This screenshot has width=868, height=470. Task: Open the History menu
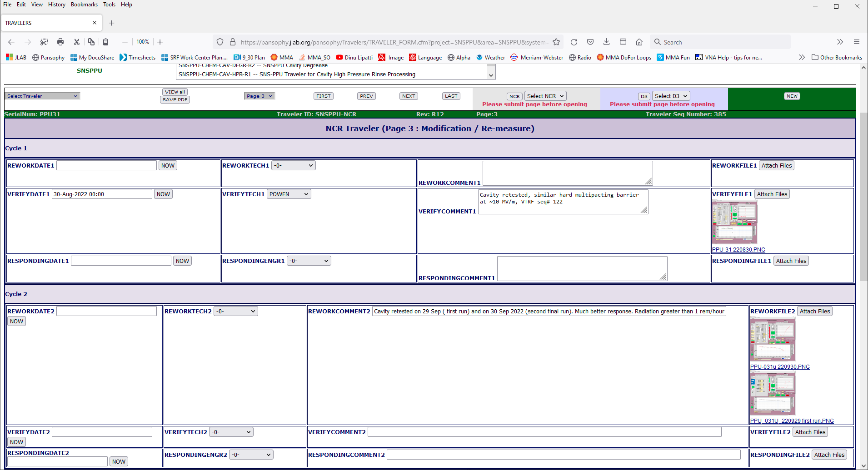click(x=57, y=5)
